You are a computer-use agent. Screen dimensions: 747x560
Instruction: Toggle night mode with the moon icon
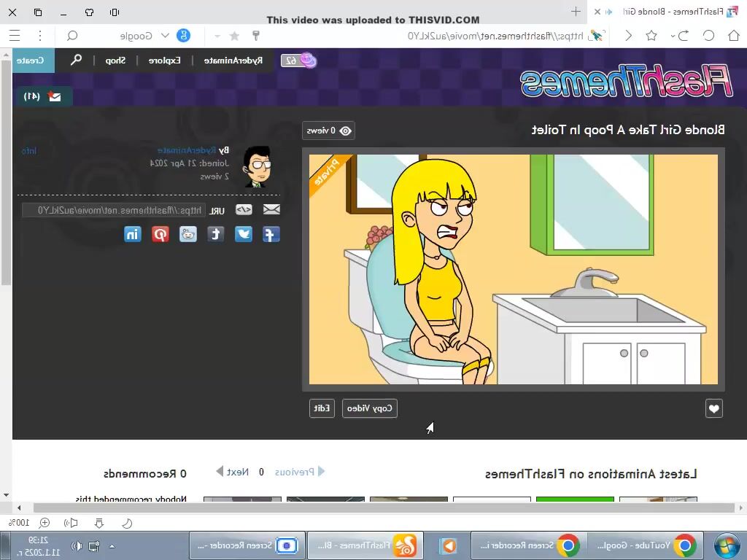pyautogui.click(x=127, y=524)
